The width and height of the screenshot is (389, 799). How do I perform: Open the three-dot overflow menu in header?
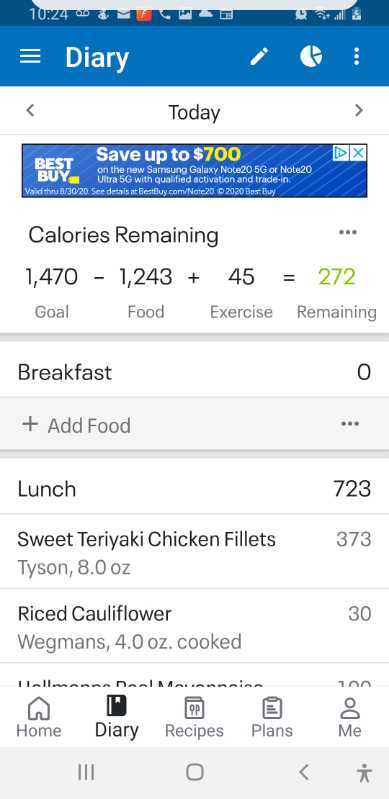point(357,56)
